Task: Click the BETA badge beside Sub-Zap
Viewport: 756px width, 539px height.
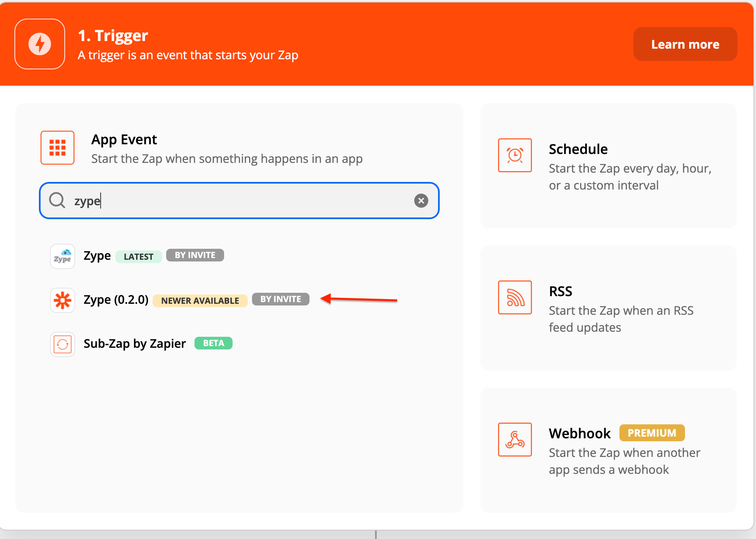Action: click(214, 343)
